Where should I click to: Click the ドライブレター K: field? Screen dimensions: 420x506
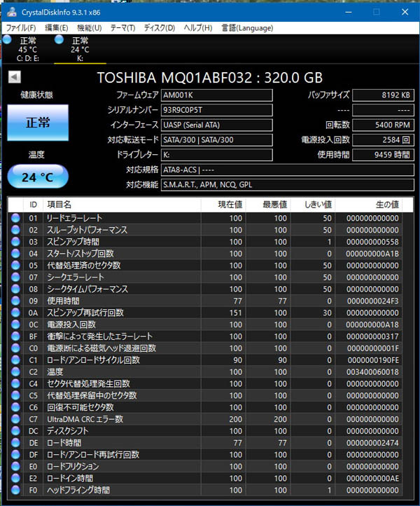click(216, 155)
